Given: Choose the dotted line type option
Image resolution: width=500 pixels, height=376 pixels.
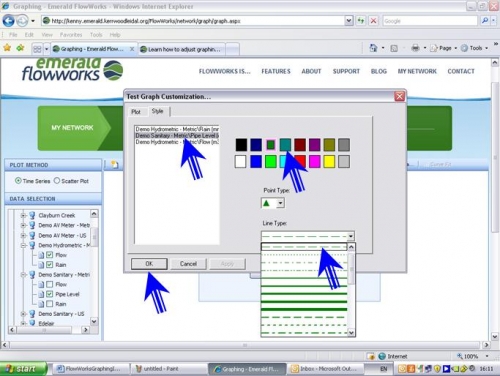Looking at the screenshot, I should (304, 255).
